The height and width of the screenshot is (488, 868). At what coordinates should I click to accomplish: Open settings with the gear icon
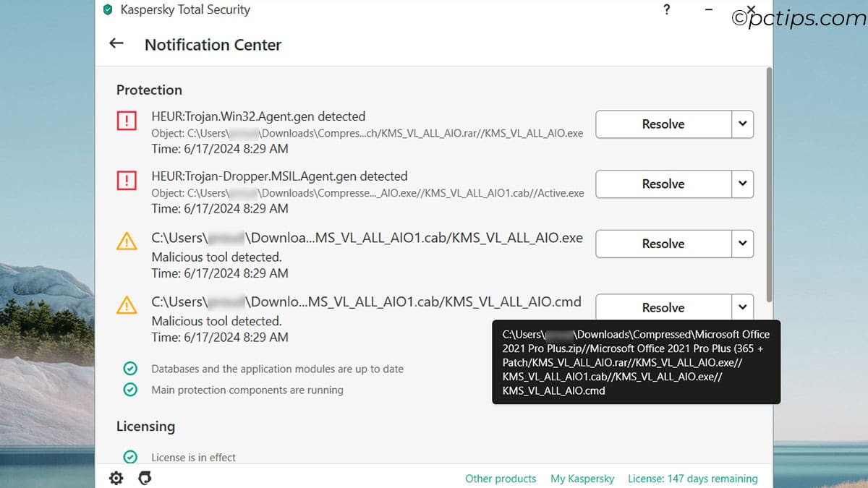click(x=116, y=478)
